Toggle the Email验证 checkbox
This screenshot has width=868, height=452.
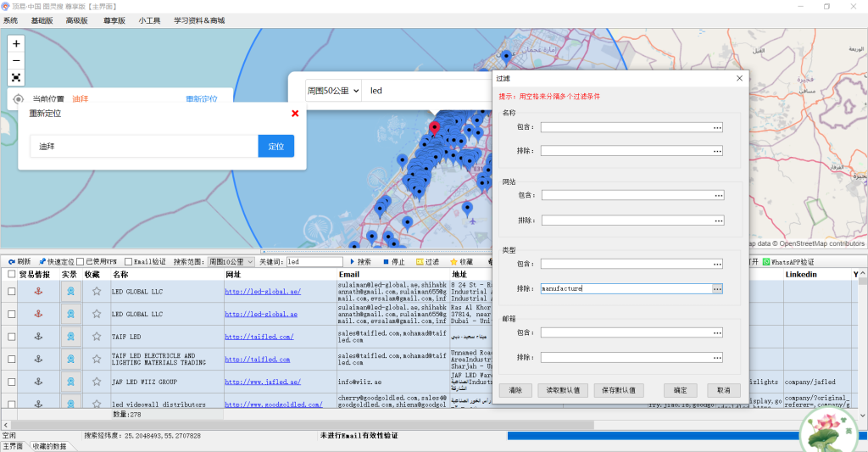(129, 262)
